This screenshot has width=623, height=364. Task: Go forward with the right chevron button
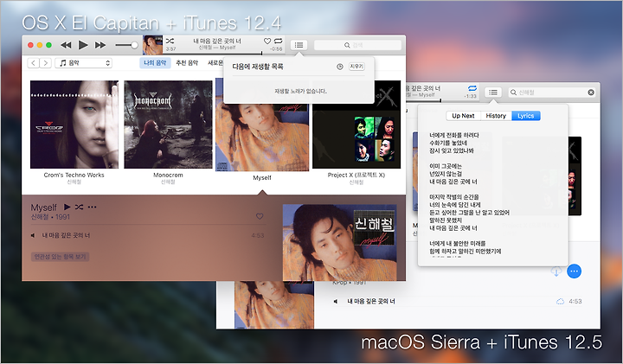point(46,63)
